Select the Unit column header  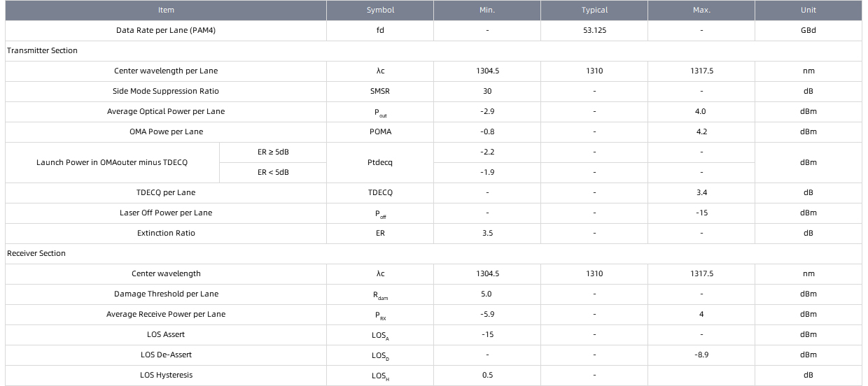click(x=808, y=10)
